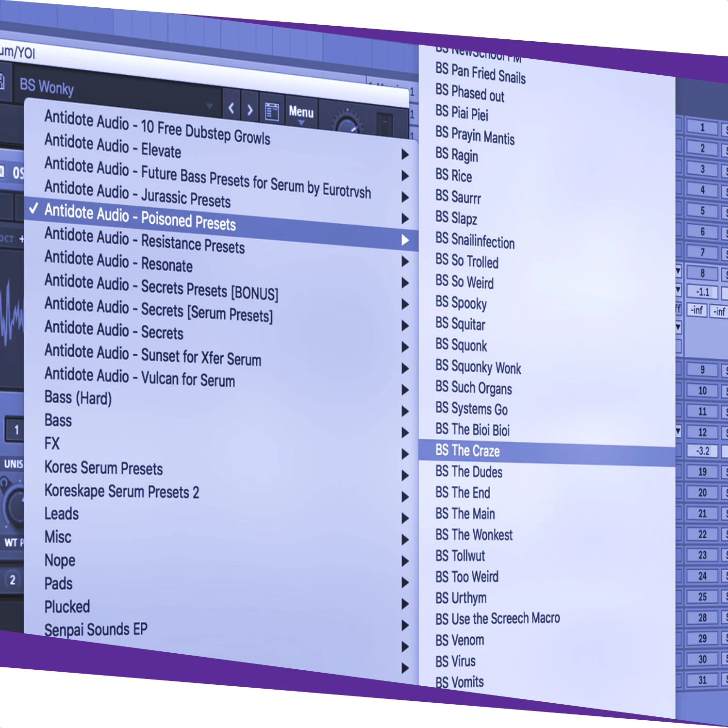The height and width of the screenshot is (728, 728).
Task: Toggle oscillator voice button 2
Action: coord(13,579)
